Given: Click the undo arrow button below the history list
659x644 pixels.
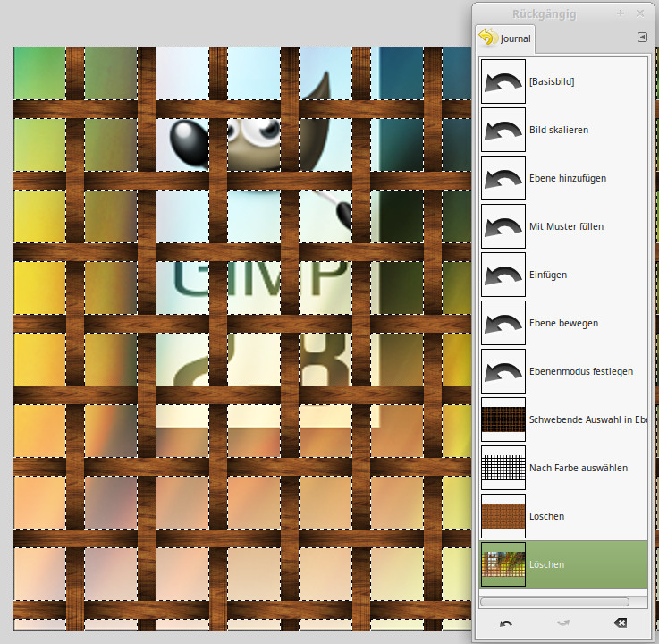Looking at the screenshot, I should point(506,623).
